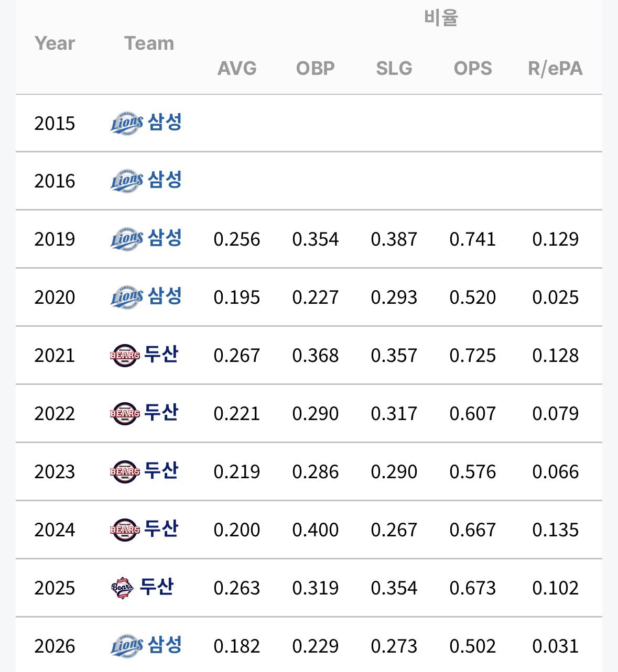618x672 pixels.
Task: Click the 비율 group header
Action: 441,18
